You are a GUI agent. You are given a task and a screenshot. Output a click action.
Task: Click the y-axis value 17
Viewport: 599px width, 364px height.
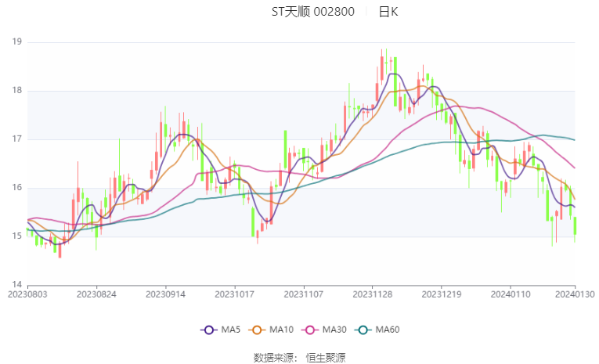[16, 139]
